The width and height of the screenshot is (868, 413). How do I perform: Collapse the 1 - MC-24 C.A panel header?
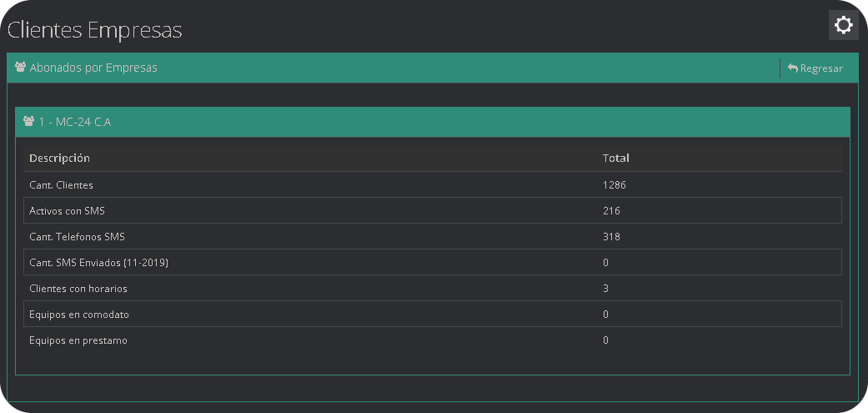tap(75, 122)
